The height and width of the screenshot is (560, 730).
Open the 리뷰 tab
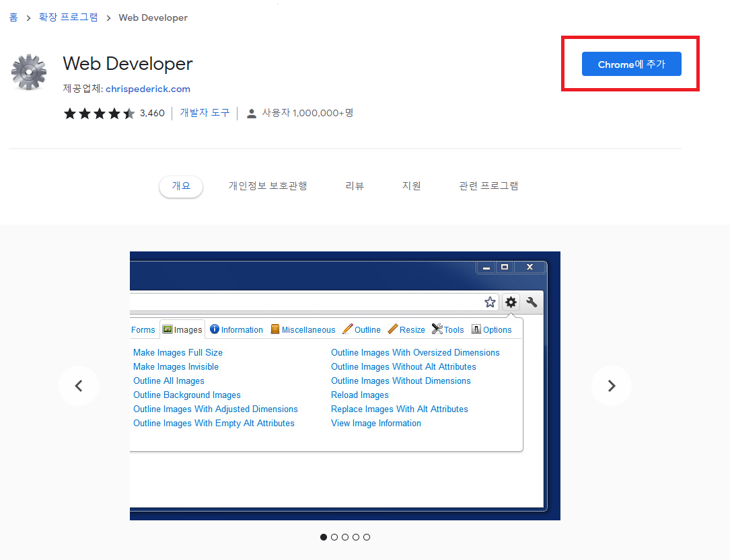click(355, 186)
